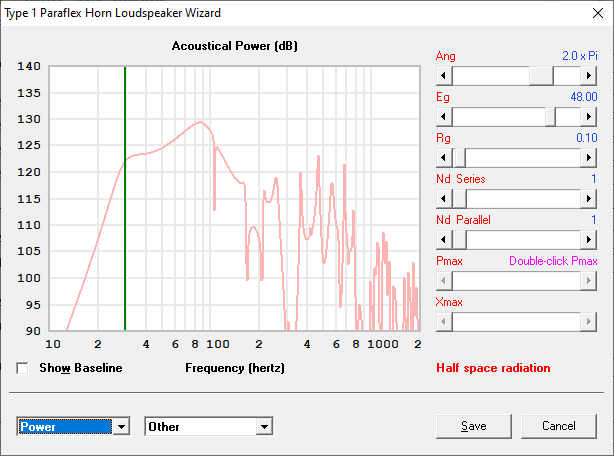This screenshot has width=614, height=456.
Task: Click the Ang value 2.0 x Pi
Action: click(580, 56)
